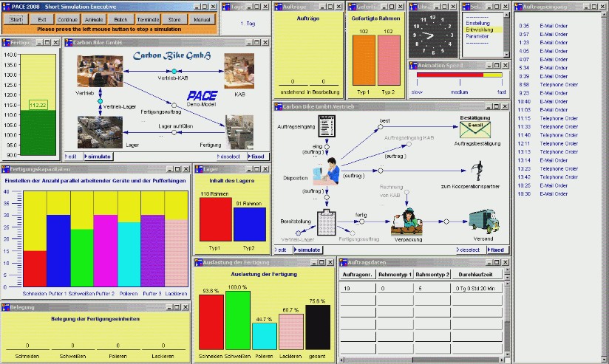Screen dimensions: 609x364
Task: Click the Auftragsdaten vertical scrollbar down arrow
Action: [506, 354]
